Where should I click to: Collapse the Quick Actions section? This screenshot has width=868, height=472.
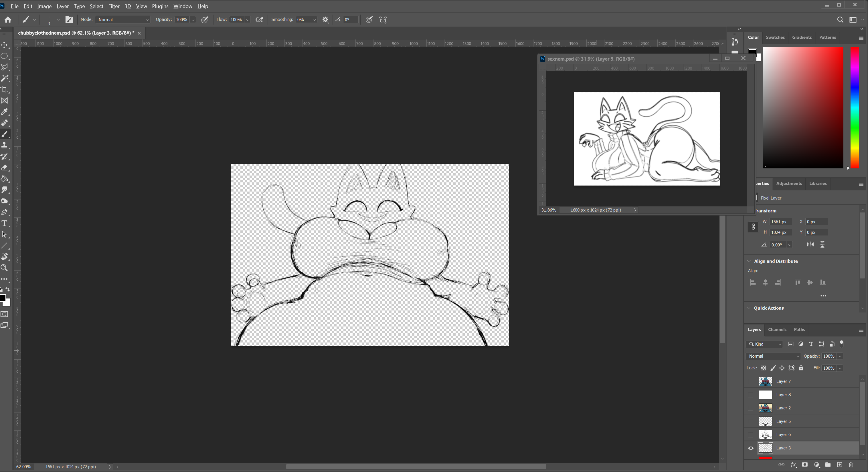point(749,308)
